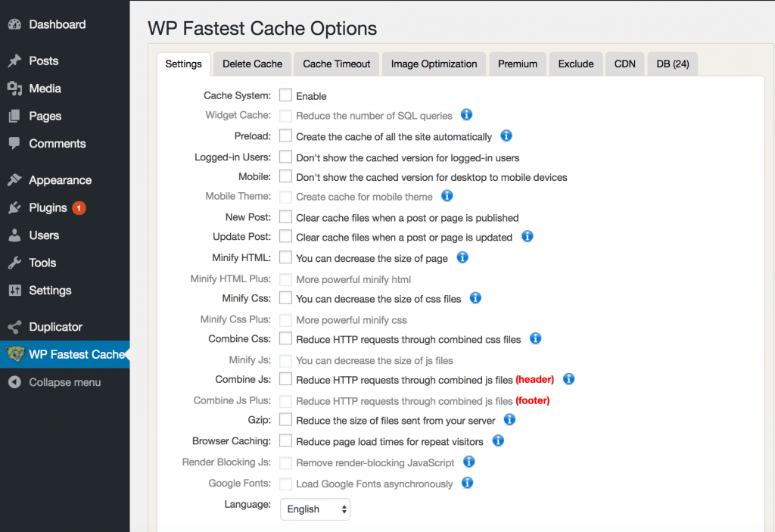Screen dimensions: 775x532
Task: Go to Dashboard in the sidebar
Action: click(x=57, y=24)
